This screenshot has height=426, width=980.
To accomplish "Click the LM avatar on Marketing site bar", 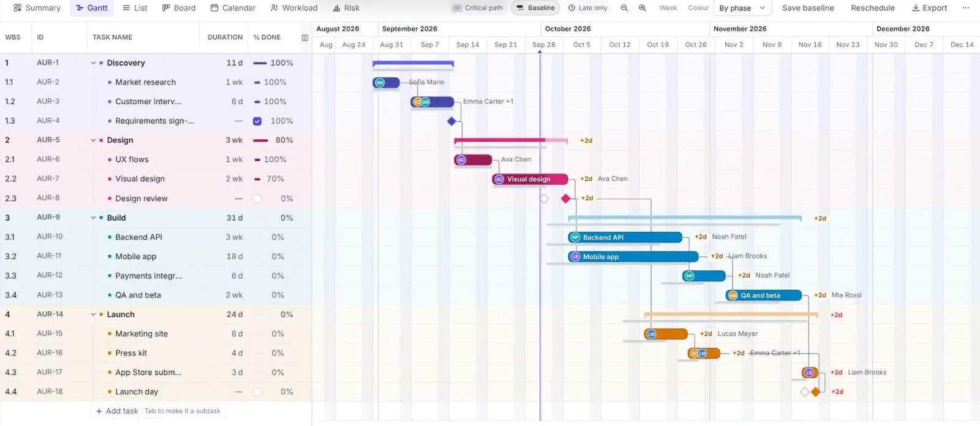I will point(651,334).
